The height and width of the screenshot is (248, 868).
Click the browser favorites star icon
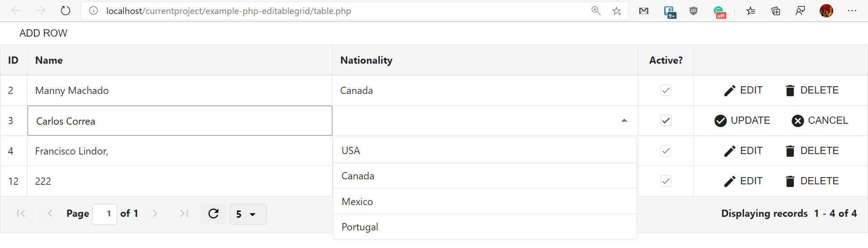coord(617,11)
